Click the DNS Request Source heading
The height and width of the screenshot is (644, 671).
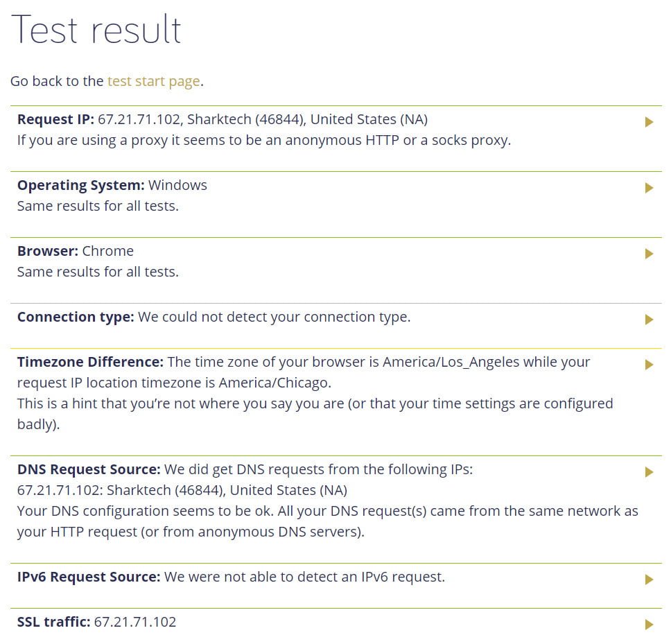(x=89, y=469)
